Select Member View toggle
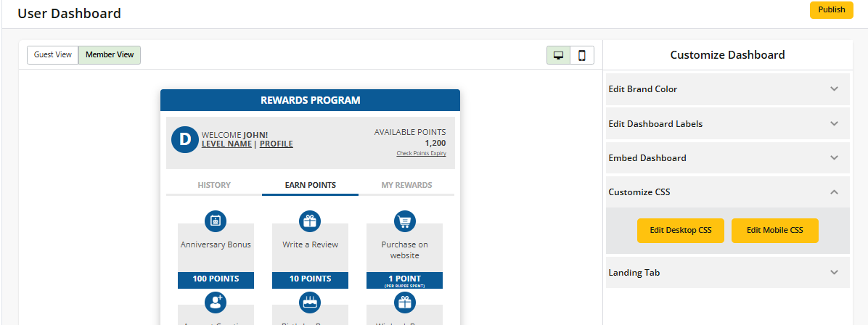This screenshot has height=325, width=868. click(x=110, y=55)
